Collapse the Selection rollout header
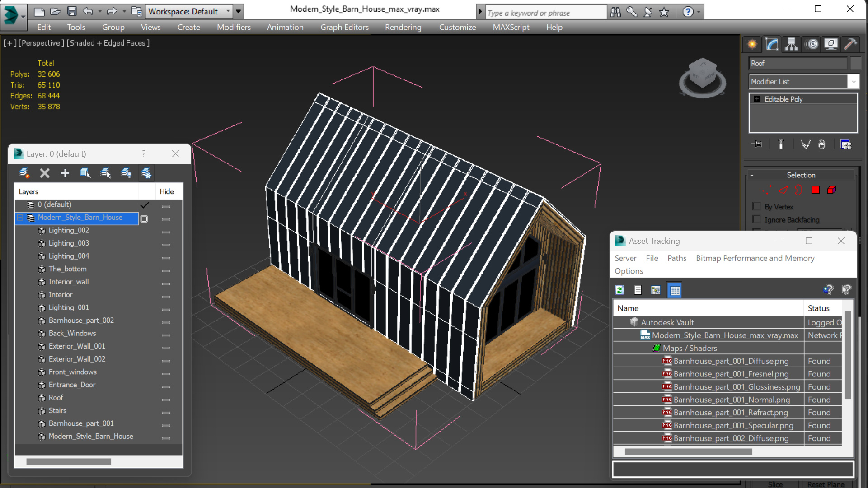 click(x=801, y=175)
